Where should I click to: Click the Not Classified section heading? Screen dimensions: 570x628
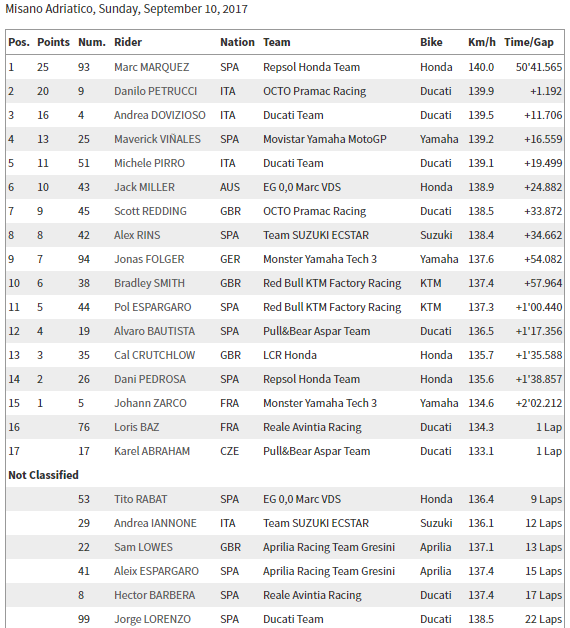point(43,475)
